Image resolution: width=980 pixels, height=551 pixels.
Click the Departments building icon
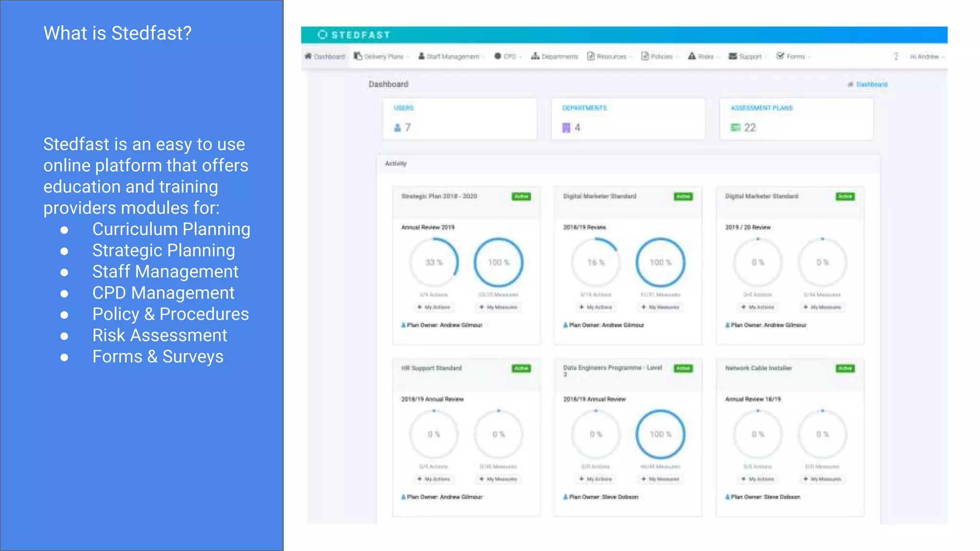[566, 128]
